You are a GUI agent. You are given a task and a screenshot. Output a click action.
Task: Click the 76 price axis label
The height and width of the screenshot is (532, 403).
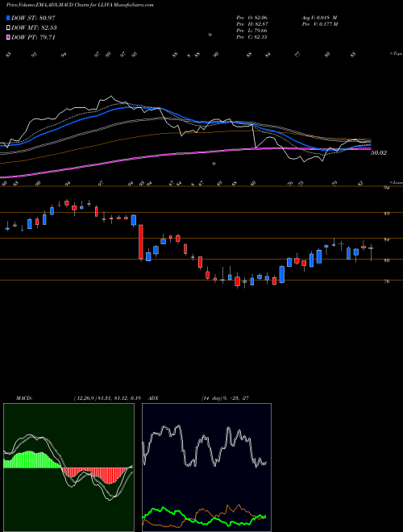pyautogui.click(x=387, y=281)
